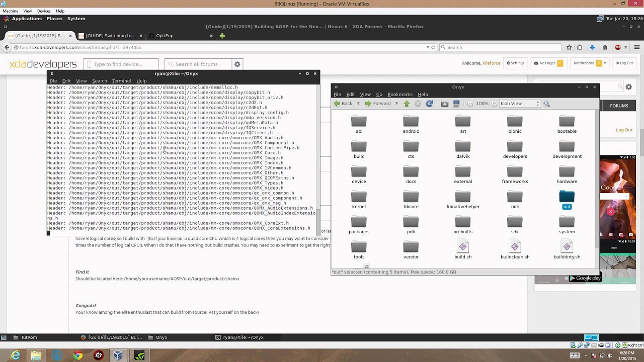Image resolution: width=644 pixels, height=362 pixels.
Task: Go up to the parent folder
Action: tap(407, 104)
